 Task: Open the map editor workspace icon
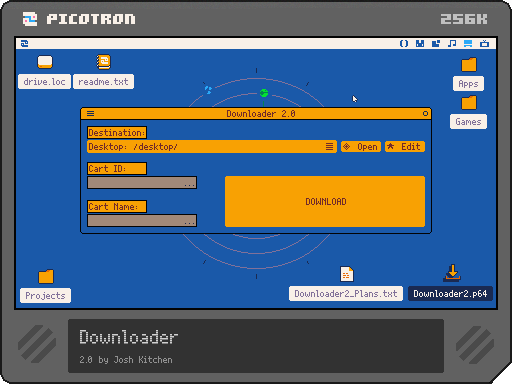point(436,44)
